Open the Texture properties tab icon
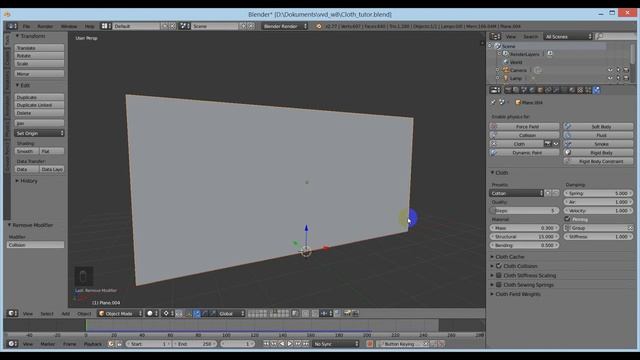 click(580, 90)
